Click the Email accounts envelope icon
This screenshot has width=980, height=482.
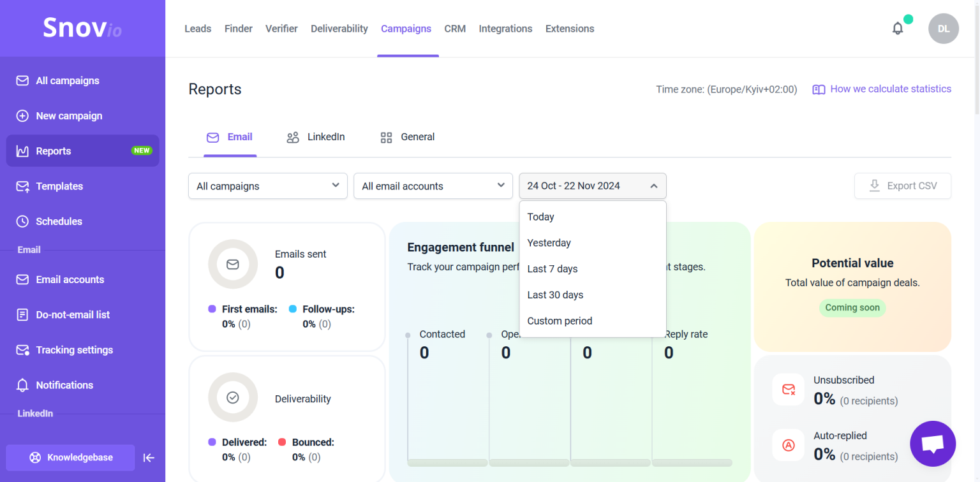tap(22, 279)
